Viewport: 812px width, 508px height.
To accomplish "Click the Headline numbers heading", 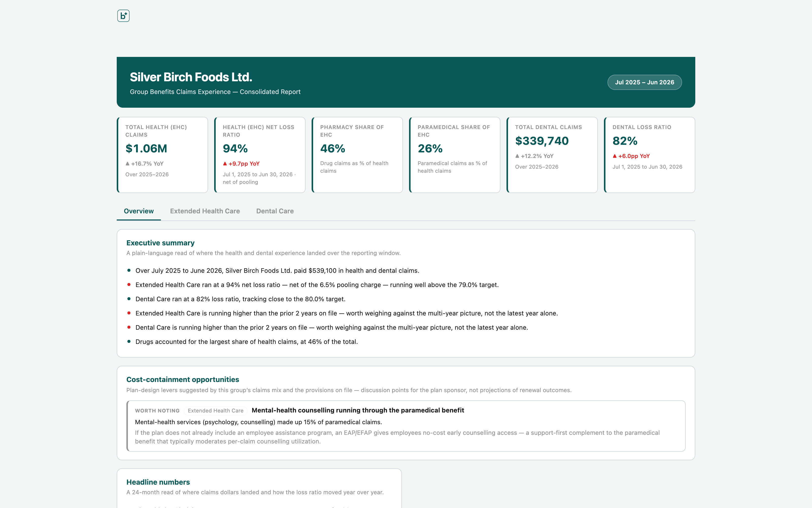I will coord(158,482).
